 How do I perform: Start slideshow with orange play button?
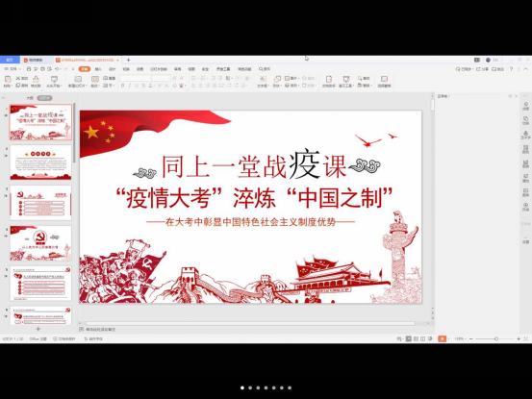[x=443, y=338]
